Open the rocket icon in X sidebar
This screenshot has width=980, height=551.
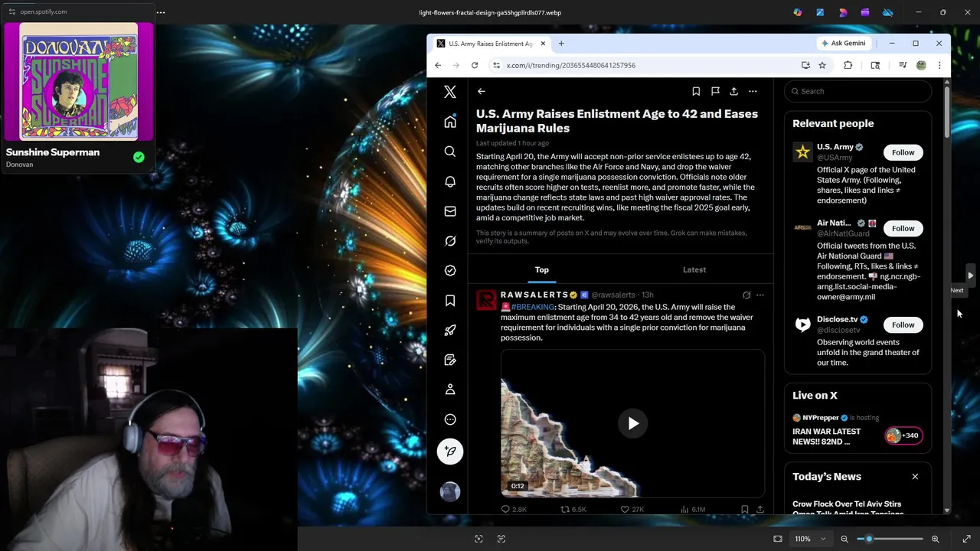point(450,330)
